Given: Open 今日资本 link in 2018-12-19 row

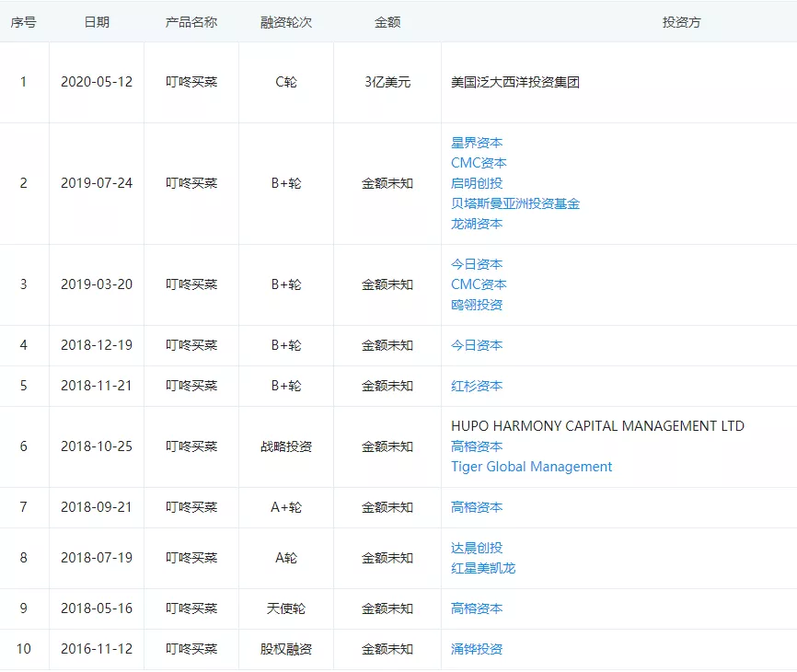Looking at the screenshot, I should pos(477,345).
